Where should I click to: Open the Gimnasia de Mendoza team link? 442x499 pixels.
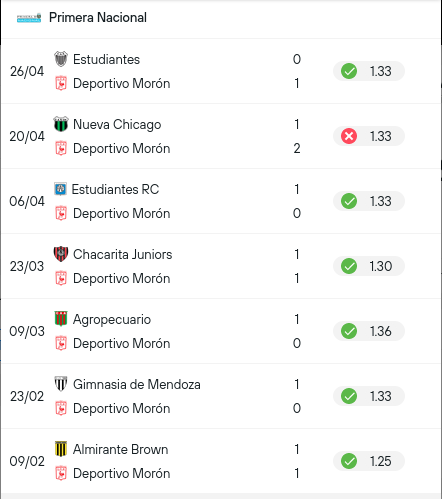tap(137, 384)
